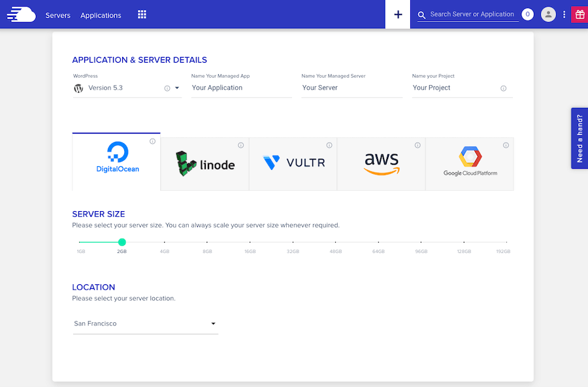Open the San Francisco location dropdown
Screen dimensions: 588x387
(146, 324)
